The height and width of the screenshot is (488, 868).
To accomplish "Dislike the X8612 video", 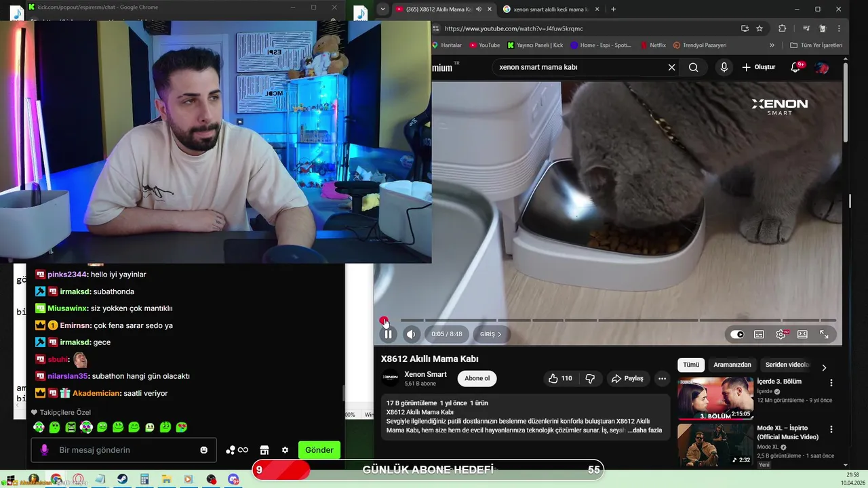I will tap(590, 378).
